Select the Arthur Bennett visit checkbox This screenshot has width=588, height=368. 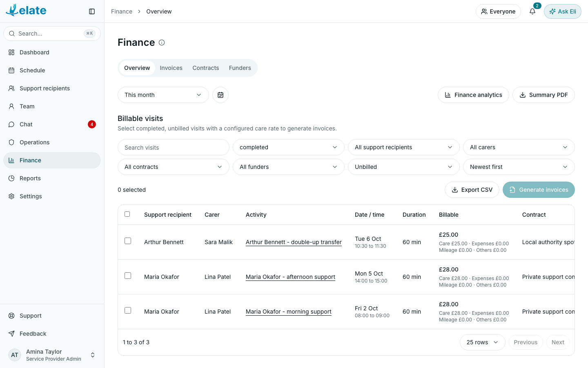tap(128, 241)
